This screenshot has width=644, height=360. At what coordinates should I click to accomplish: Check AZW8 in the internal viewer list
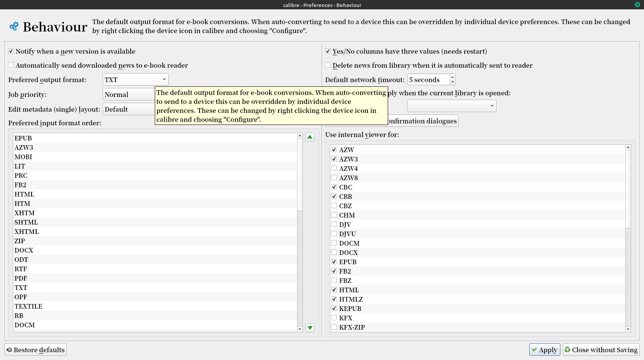(x=334, y=178)
